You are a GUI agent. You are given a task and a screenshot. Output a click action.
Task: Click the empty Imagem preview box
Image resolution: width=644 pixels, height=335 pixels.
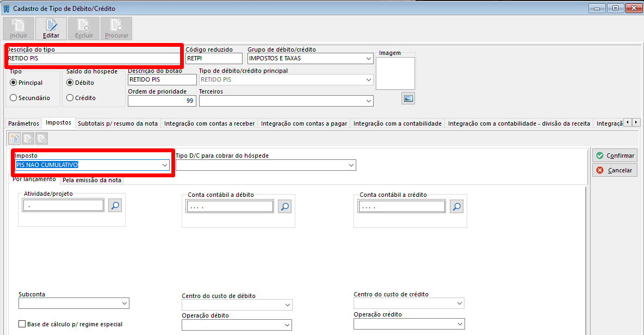point(395,73)
